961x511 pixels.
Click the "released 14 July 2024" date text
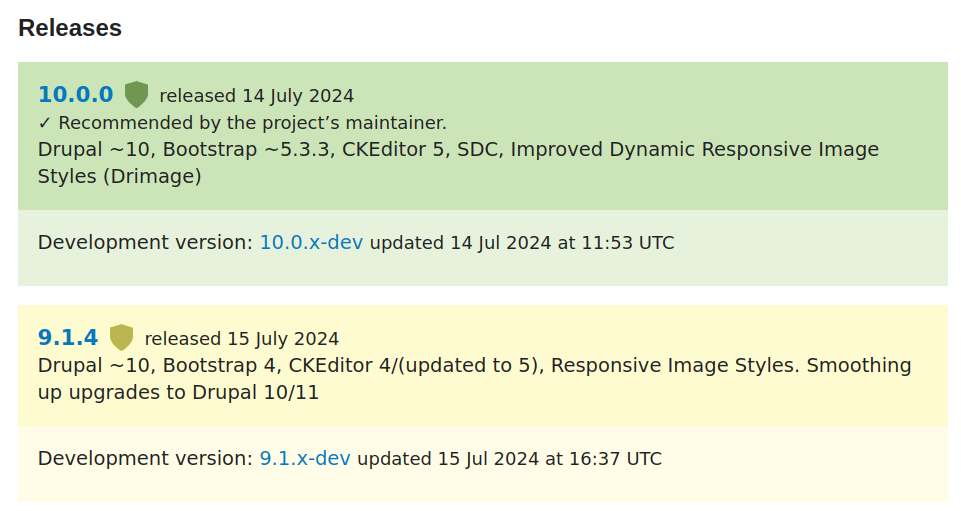tap(256, 96)
